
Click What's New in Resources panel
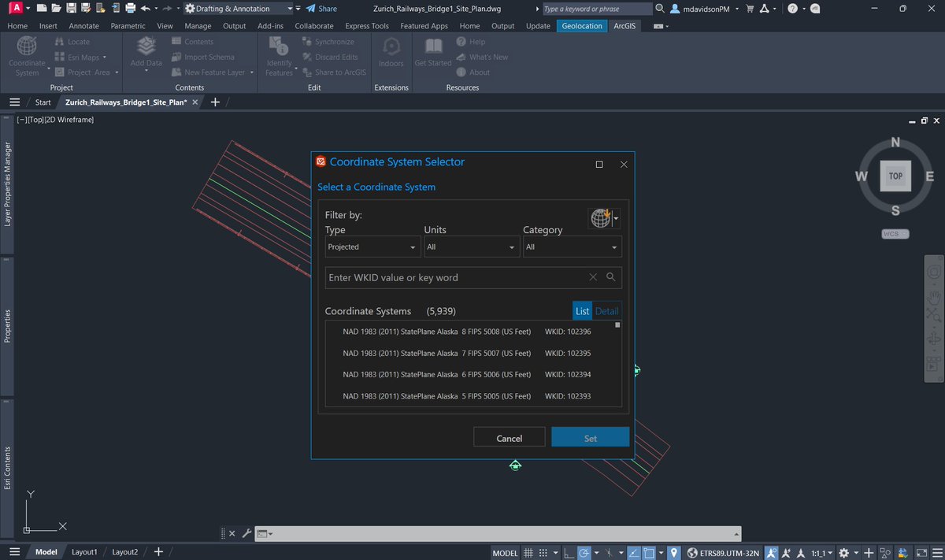coord(481,57)
